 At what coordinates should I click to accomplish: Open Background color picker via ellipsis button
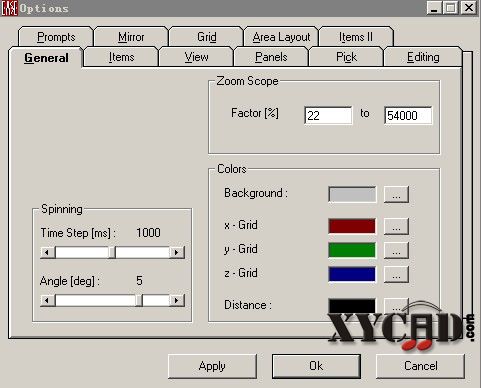coord(396,195)
